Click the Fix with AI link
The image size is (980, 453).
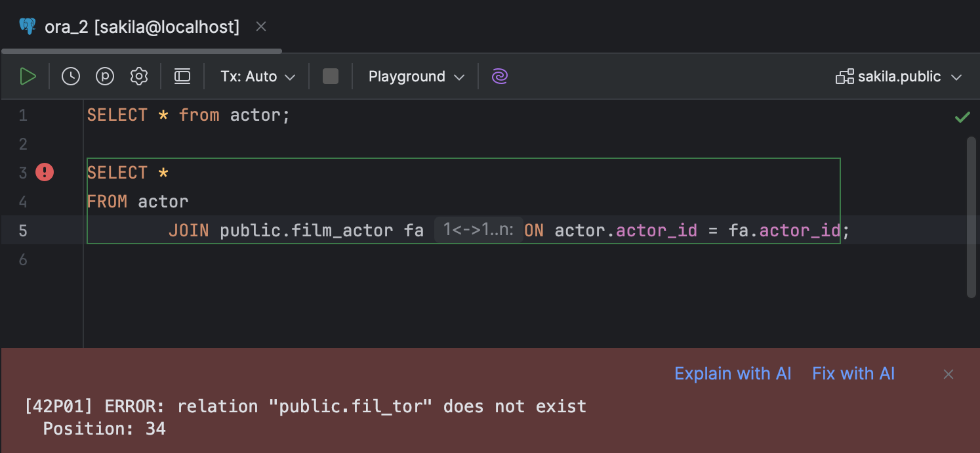click(x=853, y=373)
